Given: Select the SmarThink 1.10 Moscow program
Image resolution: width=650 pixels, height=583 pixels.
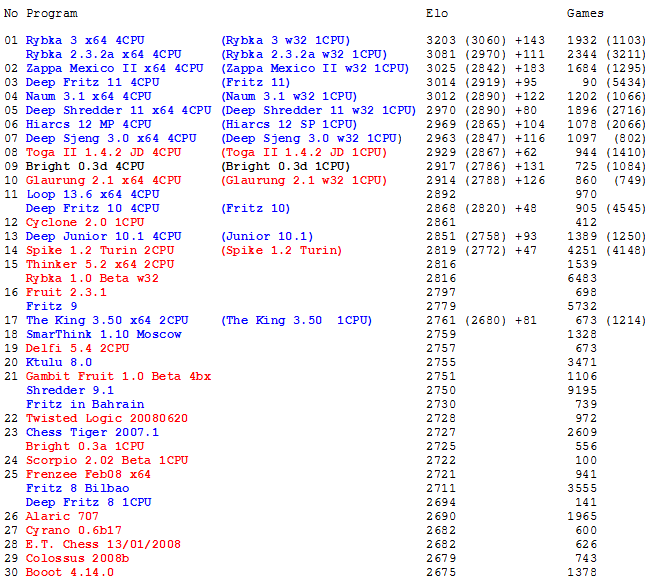Looking at the screenshot, I should (103, 335).
